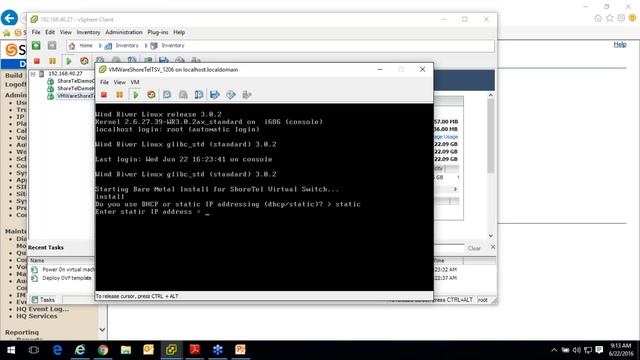
Task: Click the Clear button in Recent Tasks
Action: [x=474, y=248]
